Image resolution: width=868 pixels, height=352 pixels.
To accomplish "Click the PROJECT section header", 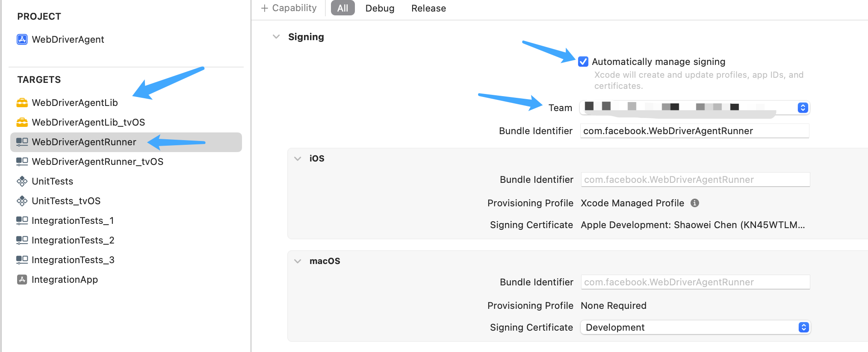I will pyautogui.click(x=39, y=16).
